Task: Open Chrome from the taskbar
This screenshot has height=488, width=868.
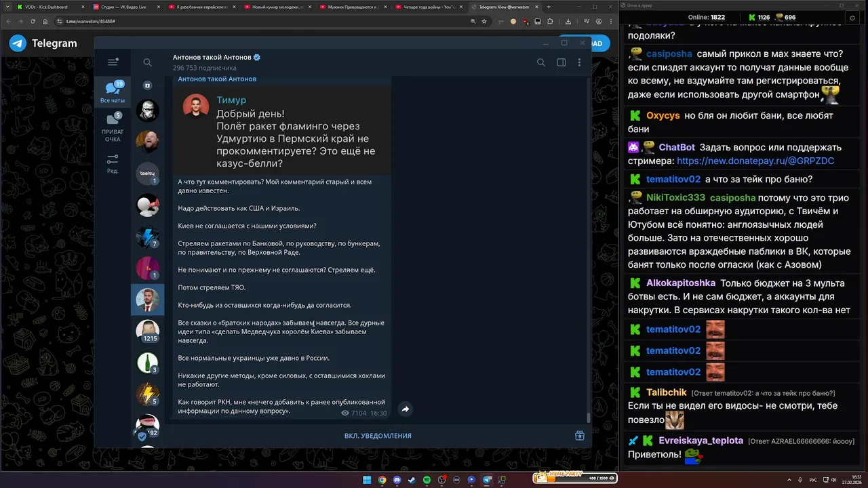Action: [x=382, y=480]
